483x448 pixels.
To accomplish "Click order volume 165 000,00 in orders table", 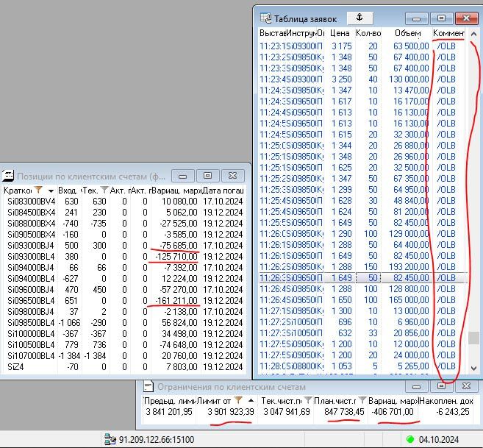I will 409,299.
